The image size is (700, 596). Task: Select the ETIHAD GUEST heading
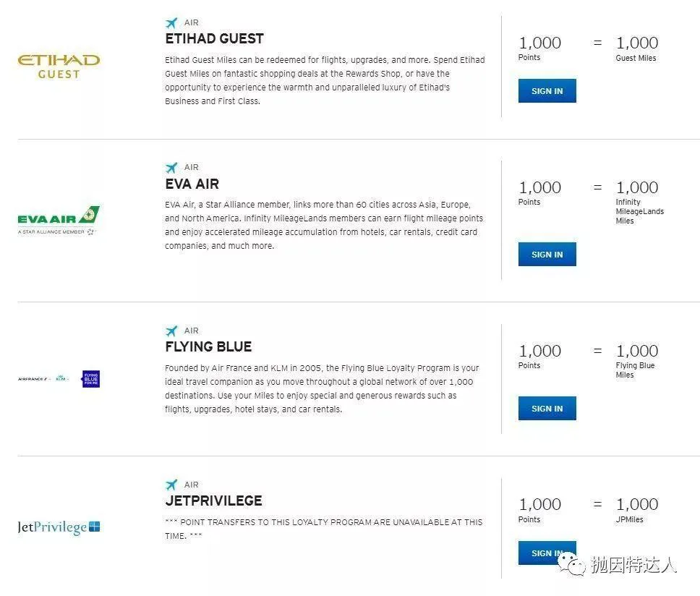coord(214,39)
